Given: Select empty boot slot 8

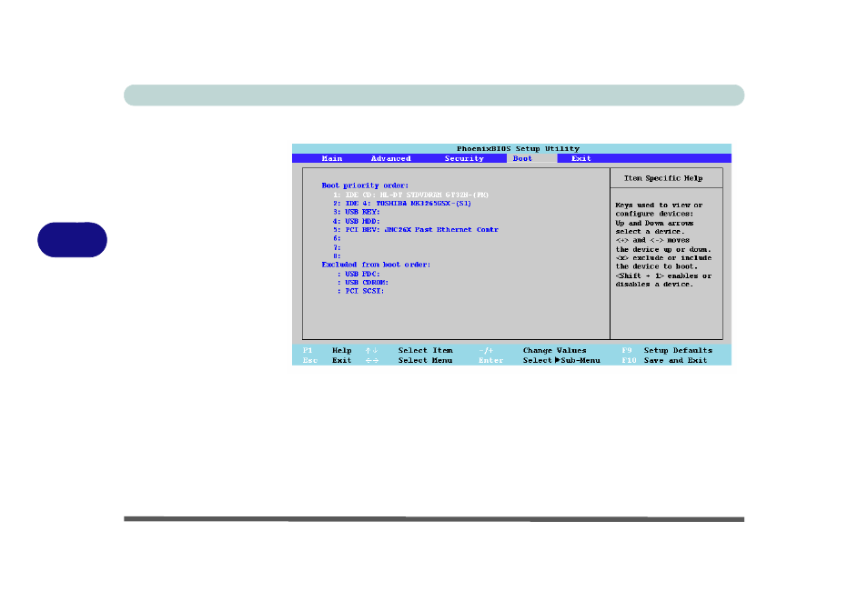Looking at the screenshot, I should point(337,256).
